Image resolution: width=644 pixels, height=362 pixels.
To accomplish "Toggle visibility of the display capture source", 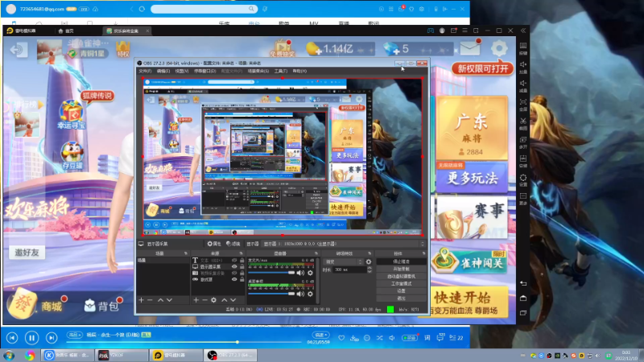I will point(234,266).
